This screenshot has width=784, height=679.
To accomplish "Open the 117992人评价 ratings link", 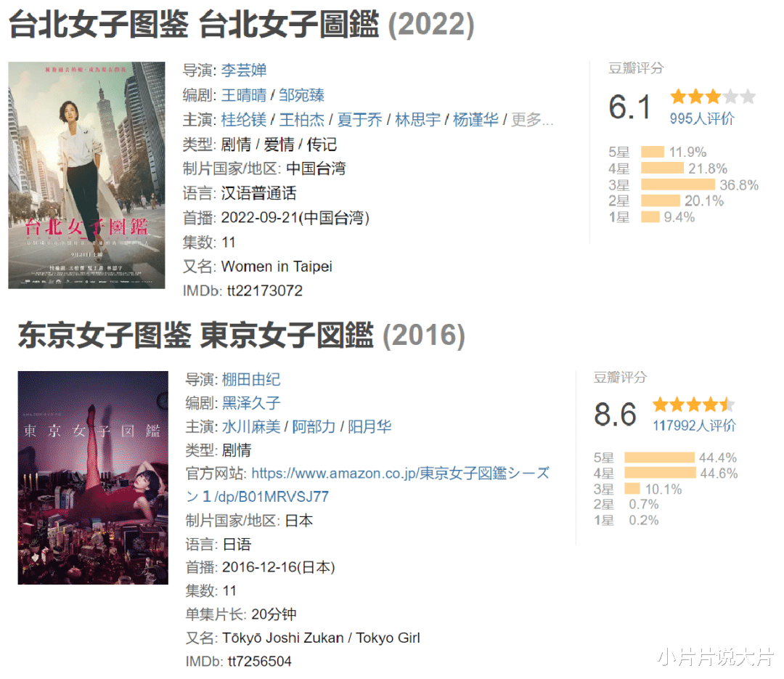I will (x=694, y=426).
